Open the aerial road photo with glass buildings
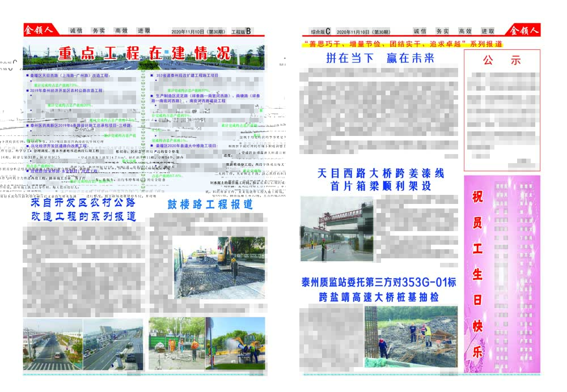 coord(113,344)
